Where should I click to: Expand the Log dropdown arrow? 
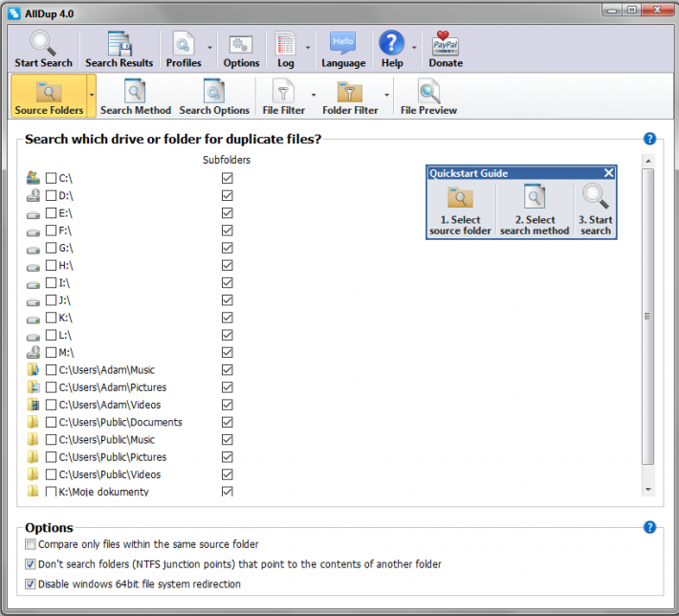click(x=308, y=48)
